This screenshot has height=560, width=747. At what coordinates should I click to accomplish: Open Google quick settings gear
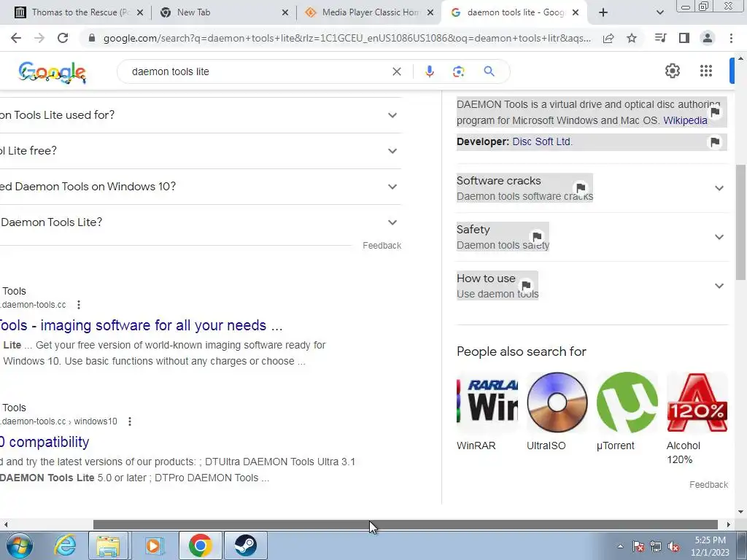(672, 71)
